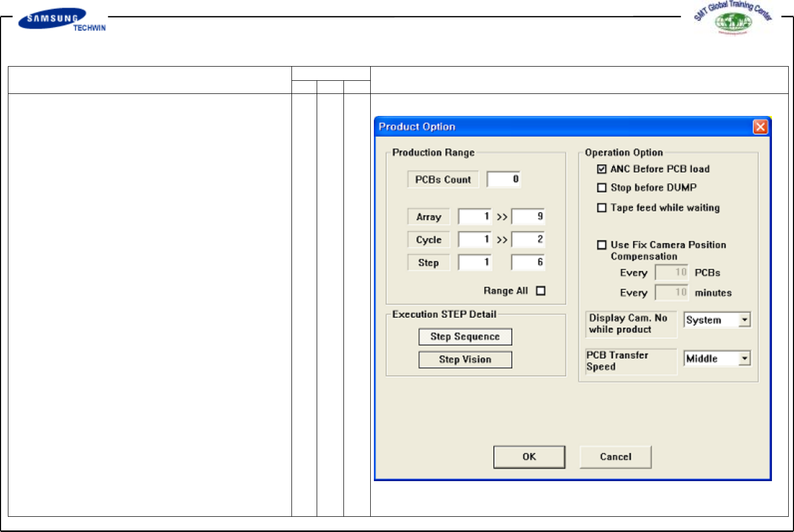The width and height of the screenshot is (794, 532).
Task: Focus the Cycle end value field
Action: pos(528,240)
